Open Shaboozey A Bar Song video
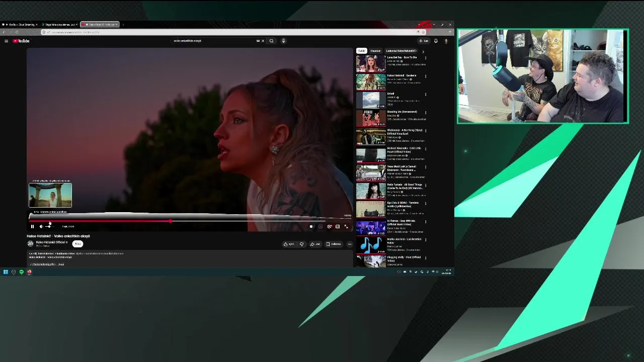Viewport: 644px width, 362px height. pyautogui.click(x=371, y=136)
